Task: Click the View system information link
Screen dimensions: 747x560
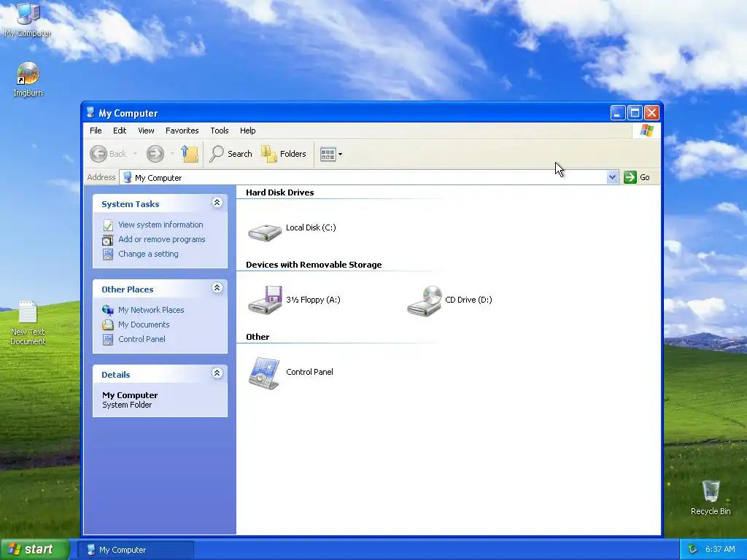Action: pyautogui.click(x=160, y=225)
